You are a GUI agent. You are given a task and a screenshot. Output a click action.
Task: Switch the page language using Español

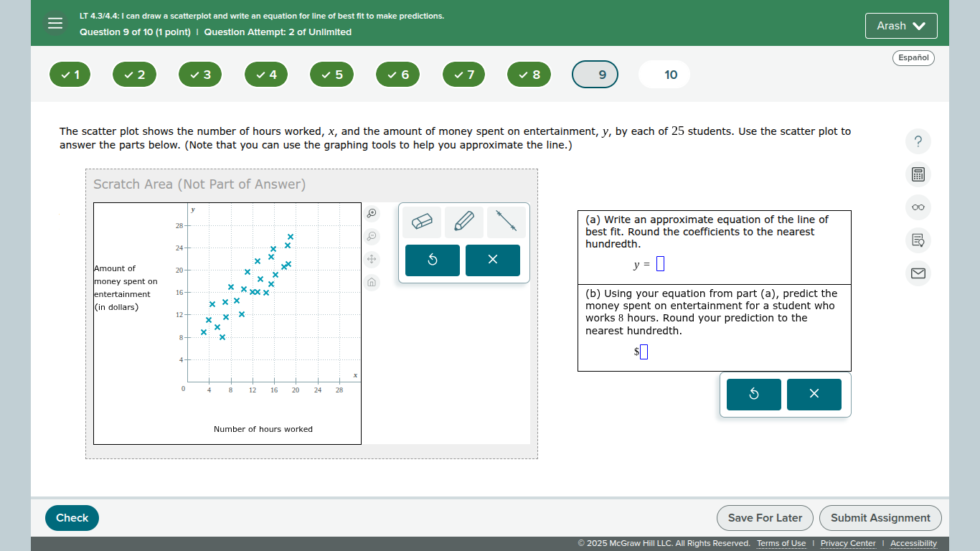click(913, 58)
